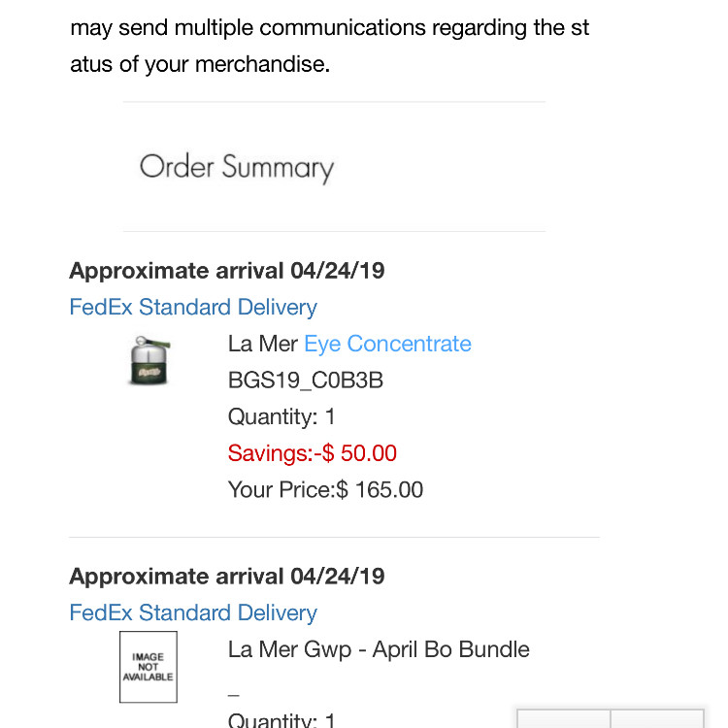Open the Eye Concentrate product link
728x728 pixels.
point(387,344)
